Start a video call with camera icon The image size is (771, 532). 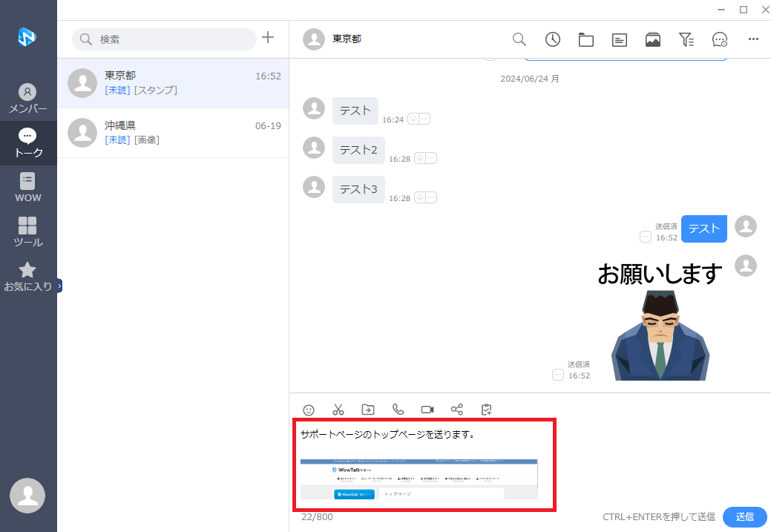(x=427, y=410)
